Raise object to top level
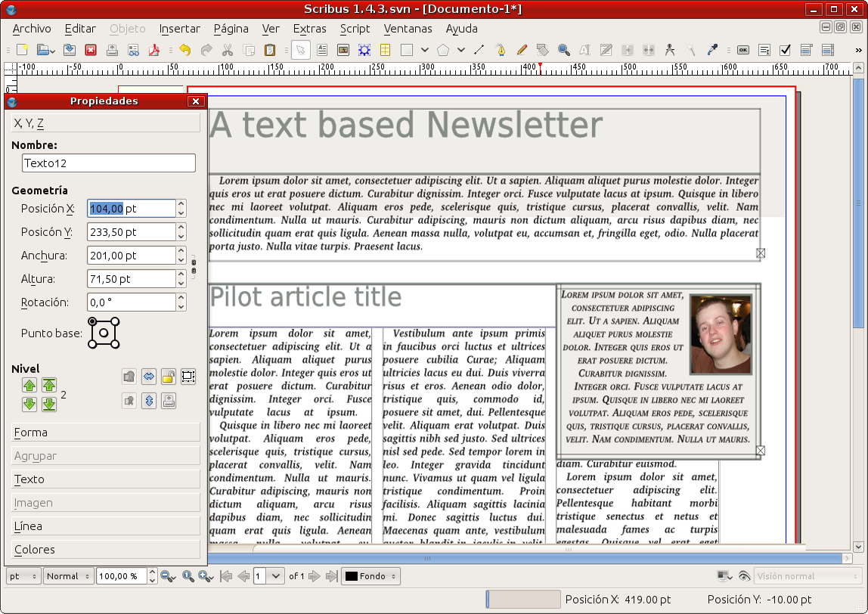The height and width of the screenshot is (614, 868). [x=49, y=386]
